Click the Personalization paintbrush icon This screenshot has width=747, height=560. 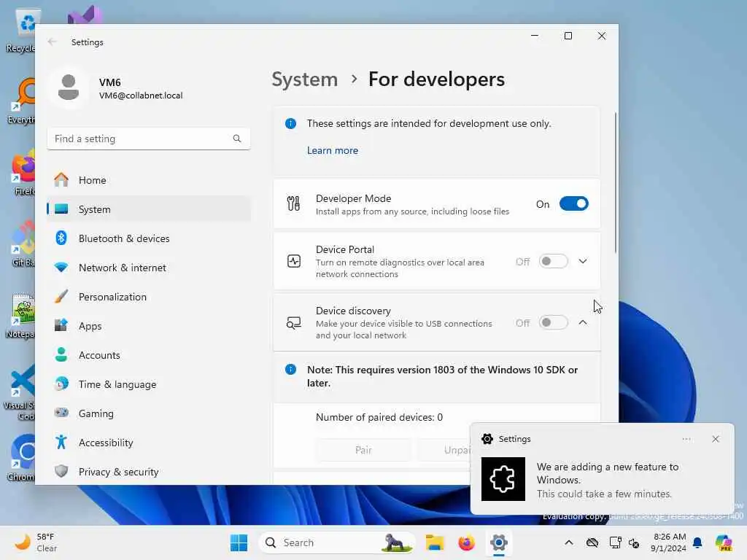61,296
